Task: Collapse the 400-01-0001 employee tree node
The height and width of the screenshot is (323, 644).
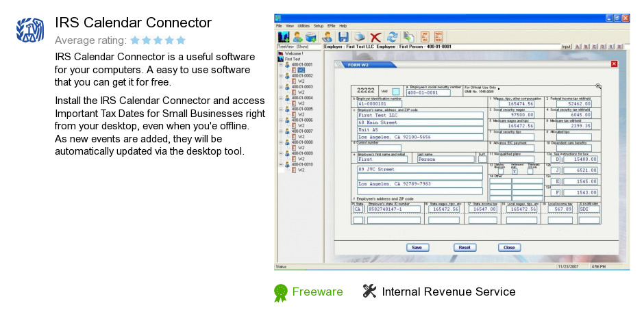Action: (x=281, y=65)
